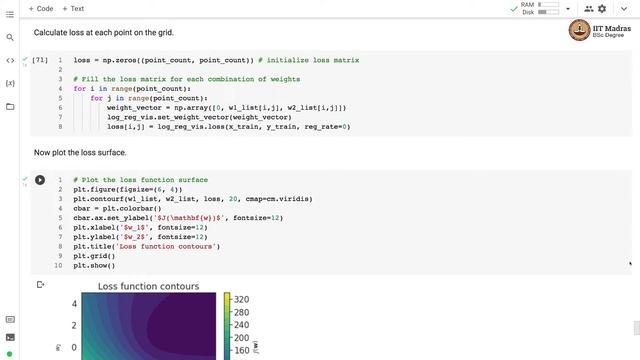Click the line "plt.xlabel('$w_1$', fontsize=12)"
This screenshot has height=360, width=640.
[x=140, y=228]
